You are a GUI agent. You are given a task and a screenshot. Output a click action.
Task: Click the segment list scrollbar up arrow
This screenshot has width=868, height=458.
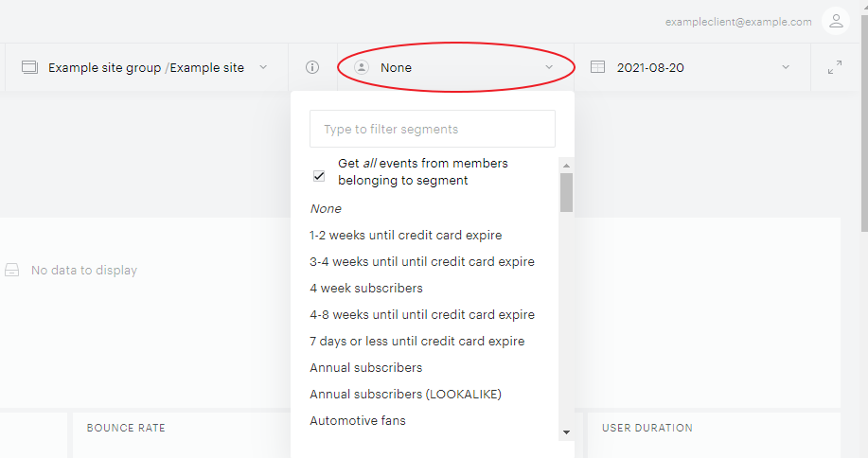click(x=566, y=166)
